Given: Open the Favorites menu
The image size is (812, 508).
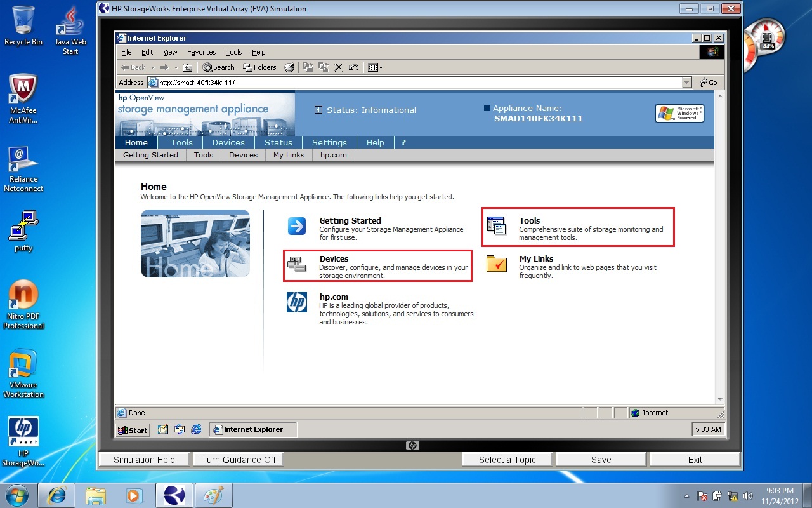Looking at the screenshot, I should (201, 52).
